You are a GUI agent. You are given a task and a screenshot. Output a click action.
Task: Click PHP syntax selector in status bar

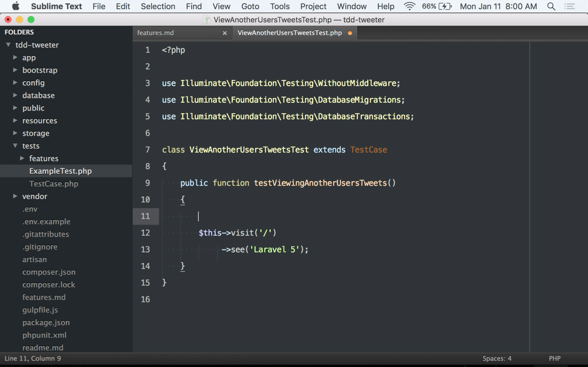[555, 358]
